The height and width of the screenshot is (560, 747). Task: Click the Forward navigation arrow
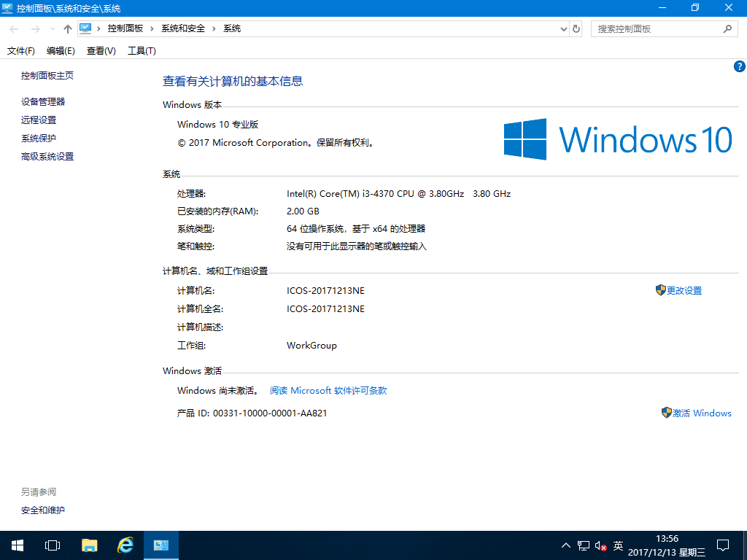pyautogui.click(x=35, y=29)
